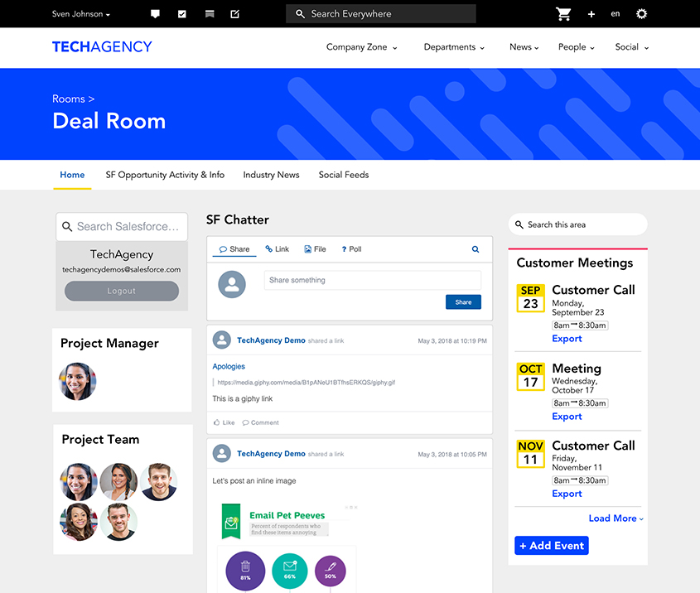Image resolution: width=700 pixels, height=593 pixels.
Task: Click the Share something text box
Action: [x=372, y=280]
